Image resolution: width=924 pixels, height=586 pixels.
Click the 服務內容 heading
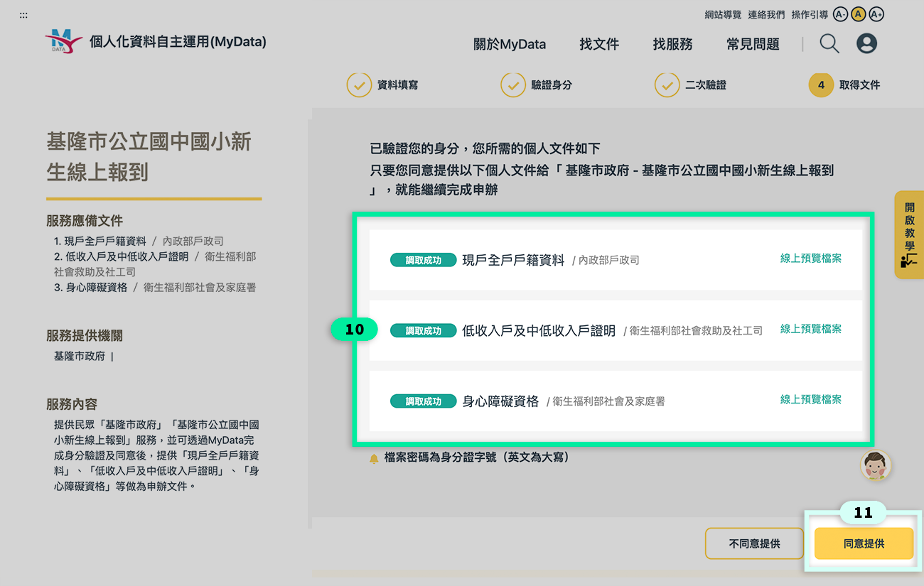[x=72, y=404]
